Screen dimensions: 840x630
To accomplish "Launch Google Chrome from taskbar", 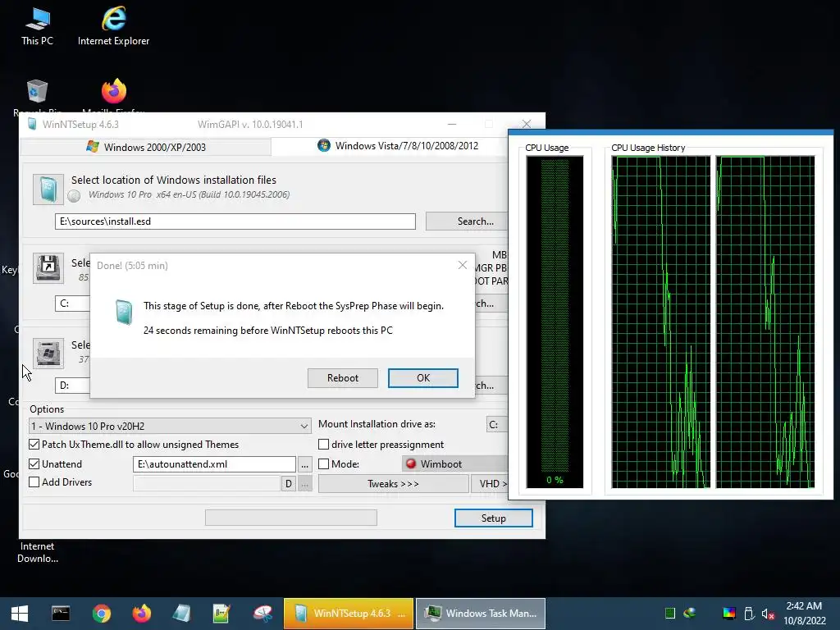I will coord(101,614).
